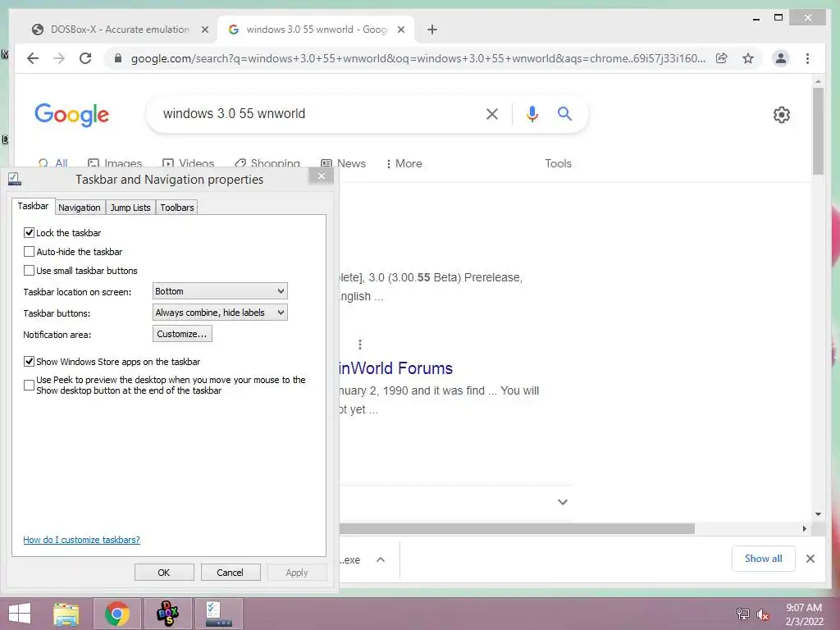Click Cancel in Taskbar properties
The width and height of the screenshot is (840, 630).
pos(231,572)
